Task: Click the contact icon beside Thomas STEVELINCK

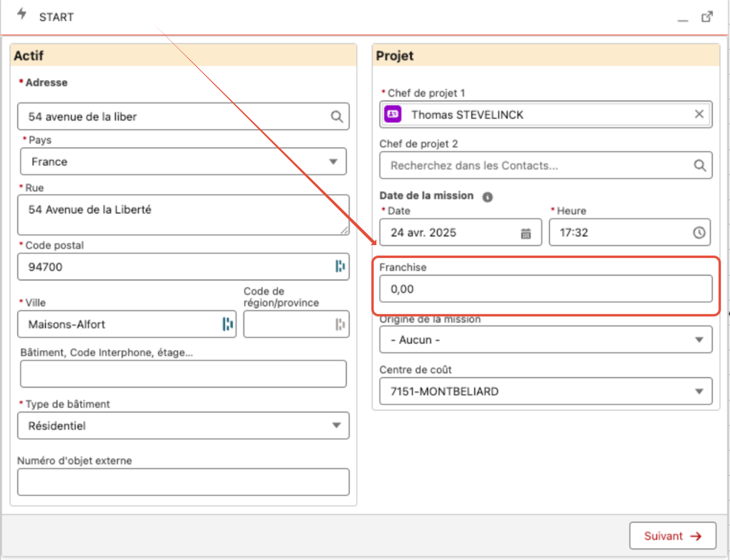Action: pyautogui.click(x=393, y=115)
